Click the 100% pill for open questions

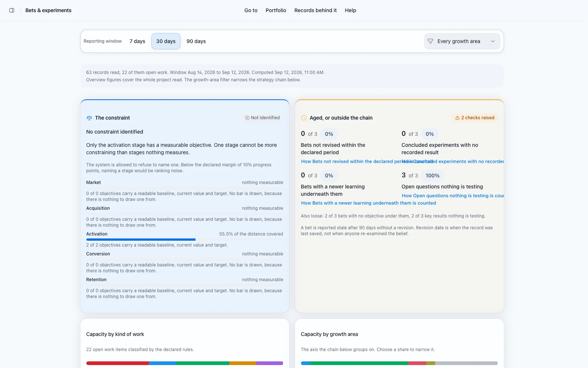click(433, 176)
